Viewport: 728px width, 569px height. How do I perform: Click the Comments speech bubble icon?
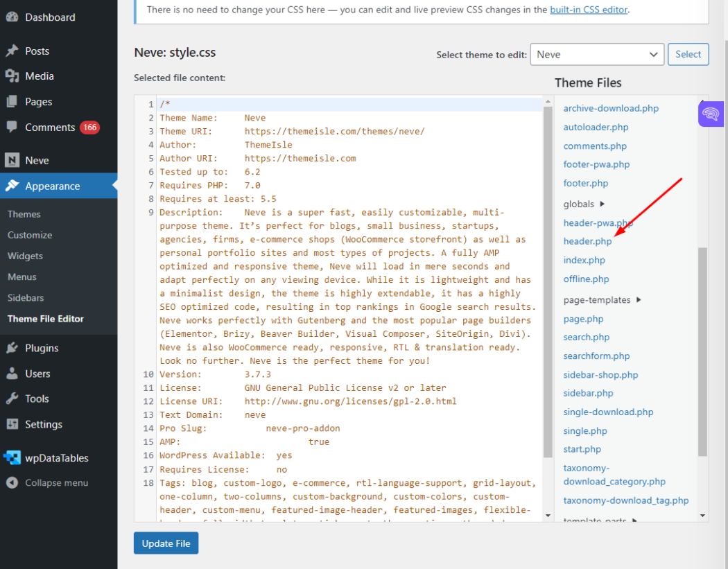pyautogui.click(x=12, y=128)
